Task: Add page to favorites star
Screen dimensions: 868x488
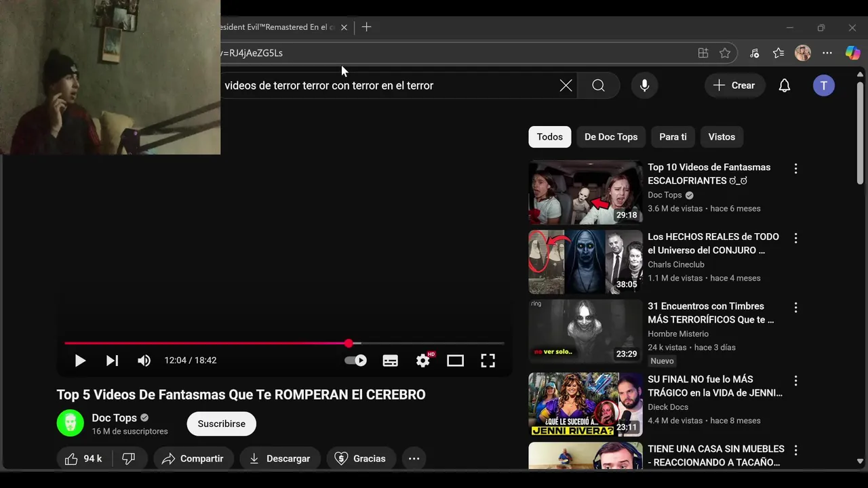Action: [x=725, y=53]
